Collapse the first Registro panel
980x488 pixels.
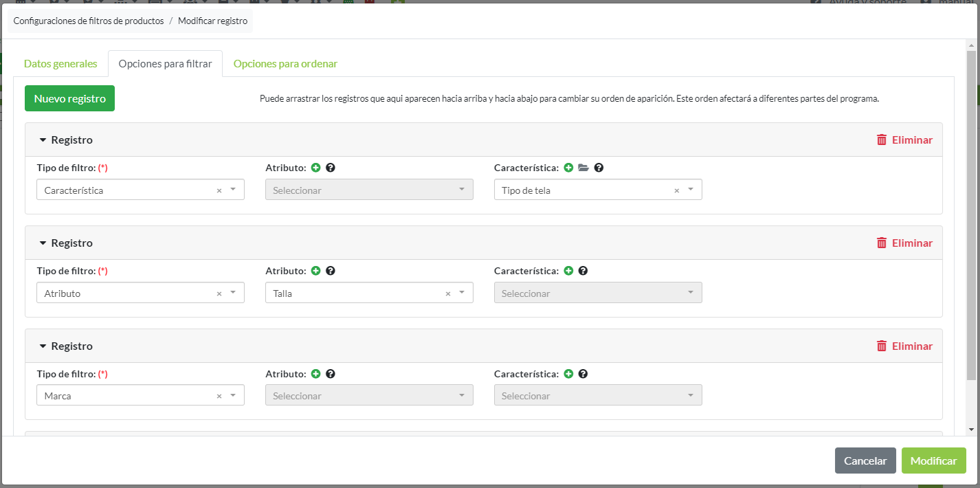(43, 140)
